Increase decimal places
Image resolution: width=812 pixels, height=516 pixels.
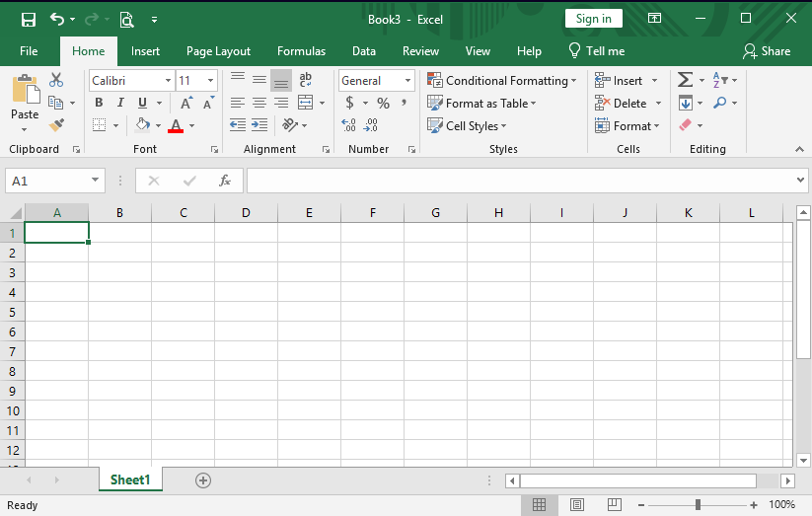pos(348,125)
